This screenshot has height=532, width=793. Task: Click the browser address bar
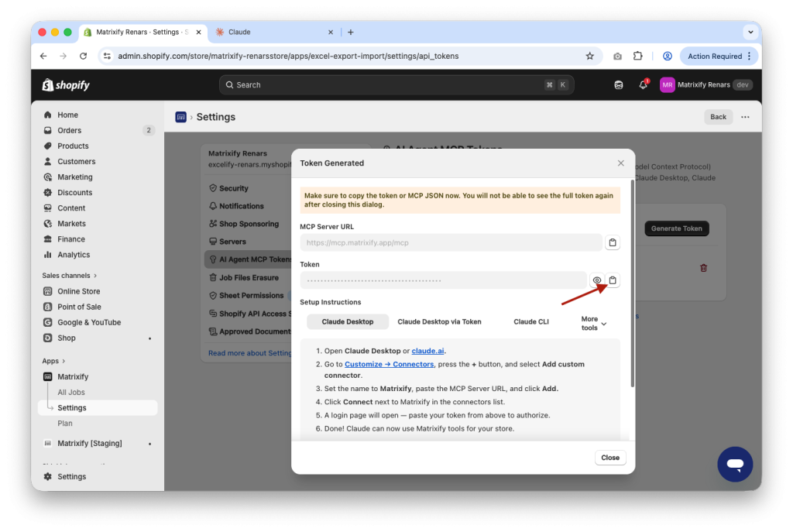[310, 56]
